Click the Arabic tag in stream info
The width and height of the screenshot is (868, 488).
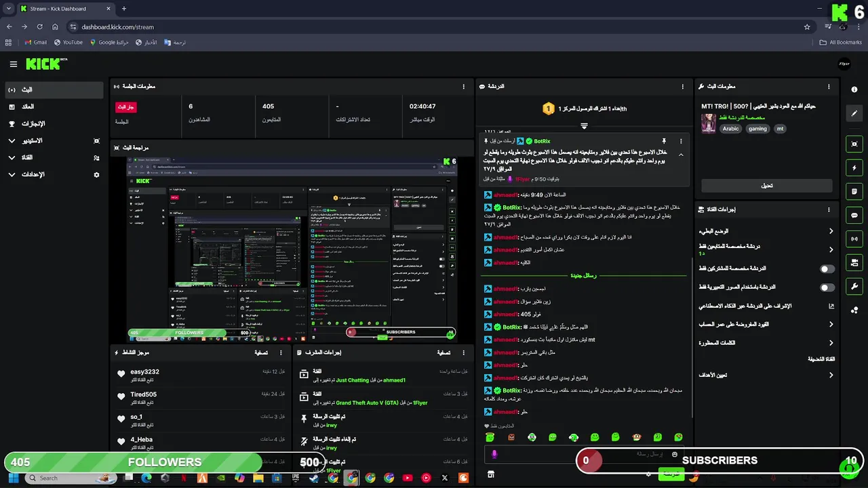point(730,129)
